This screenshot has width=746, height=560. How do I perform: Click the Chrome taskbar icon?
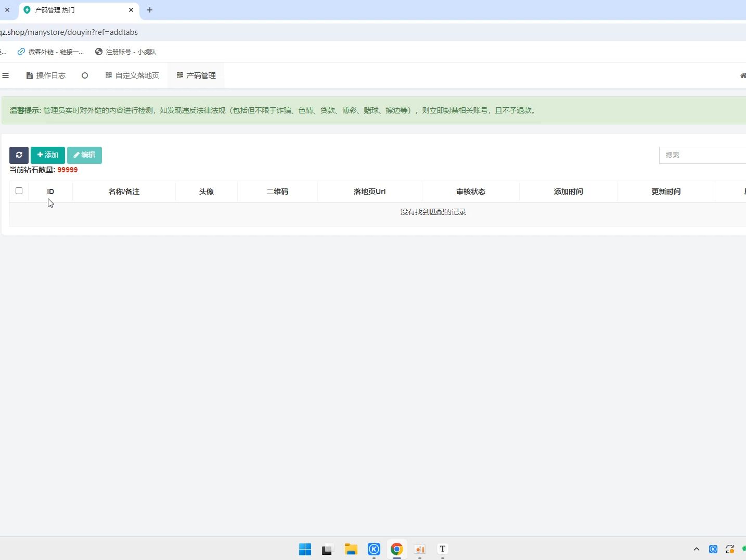(397, 549)
